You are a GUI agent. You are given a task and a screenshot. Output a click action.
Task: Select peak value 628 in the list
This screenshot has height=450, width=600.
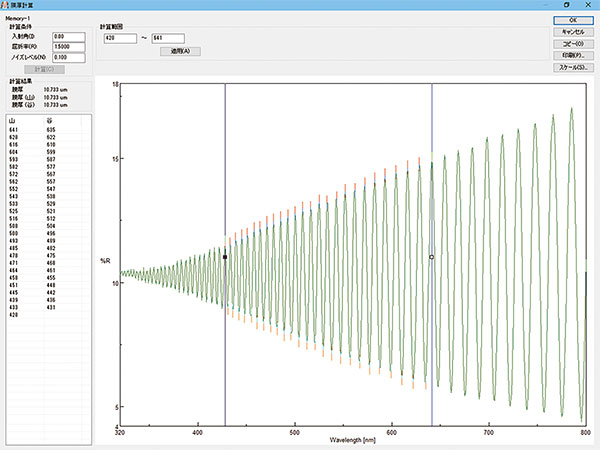(x=13, y=137)
